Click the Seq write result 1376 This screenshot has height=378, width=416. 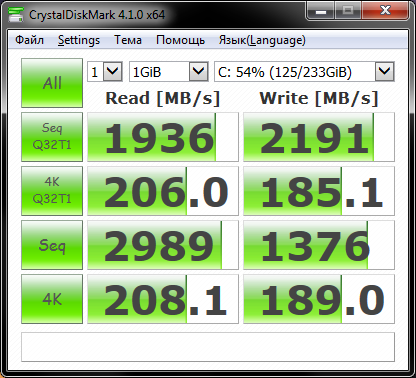coord(319,245)
